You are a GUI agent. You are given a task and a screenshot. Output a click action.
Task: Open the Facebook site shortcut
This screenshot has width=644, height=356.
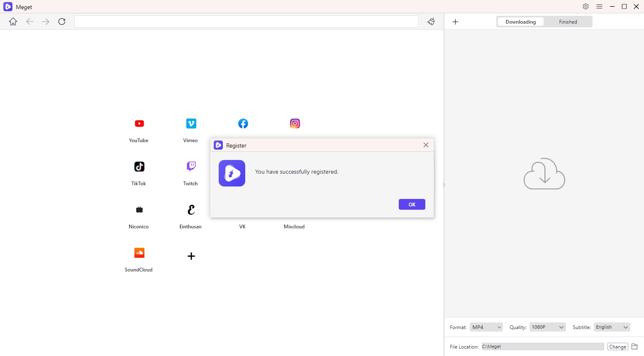point(243,124)
